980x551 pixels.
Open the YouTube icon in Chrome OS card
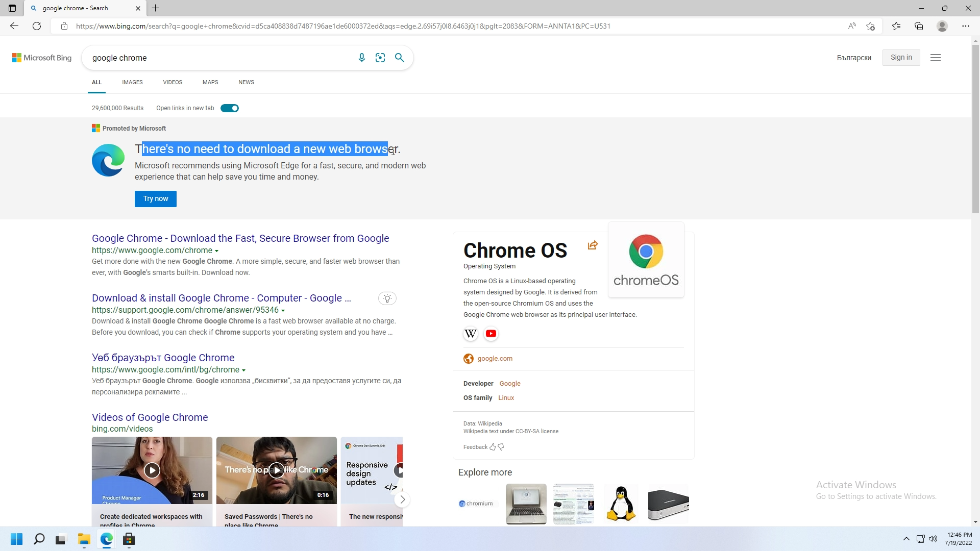491,334
